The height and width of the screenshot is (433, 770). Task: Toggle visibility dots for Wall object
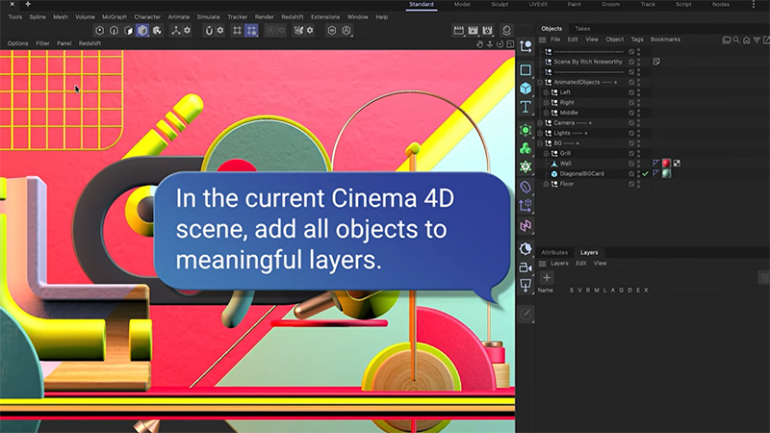click(x=638, y=163)
